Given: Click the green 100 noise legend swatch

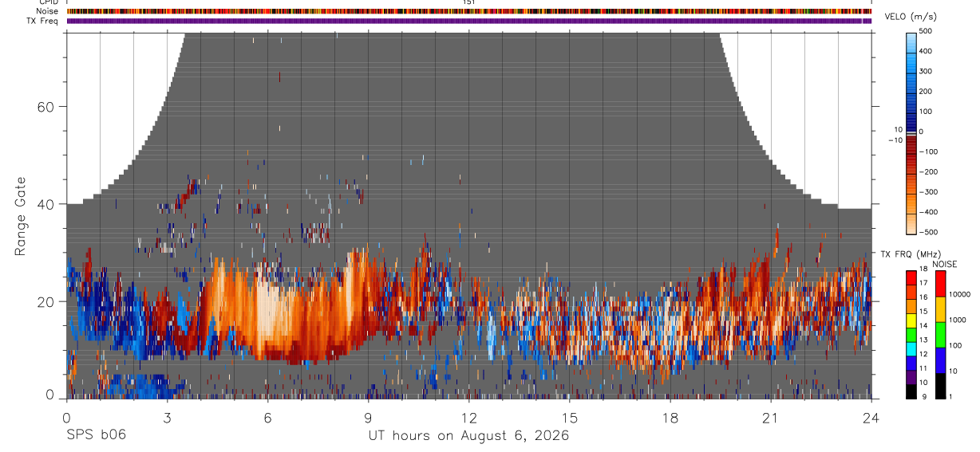Looking at the screenshot, I should tap(941, 333).
